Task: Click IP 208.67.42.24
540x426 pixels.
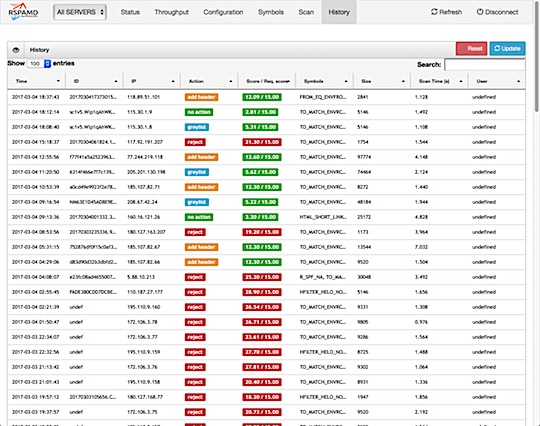Action: tap(142, 202)
